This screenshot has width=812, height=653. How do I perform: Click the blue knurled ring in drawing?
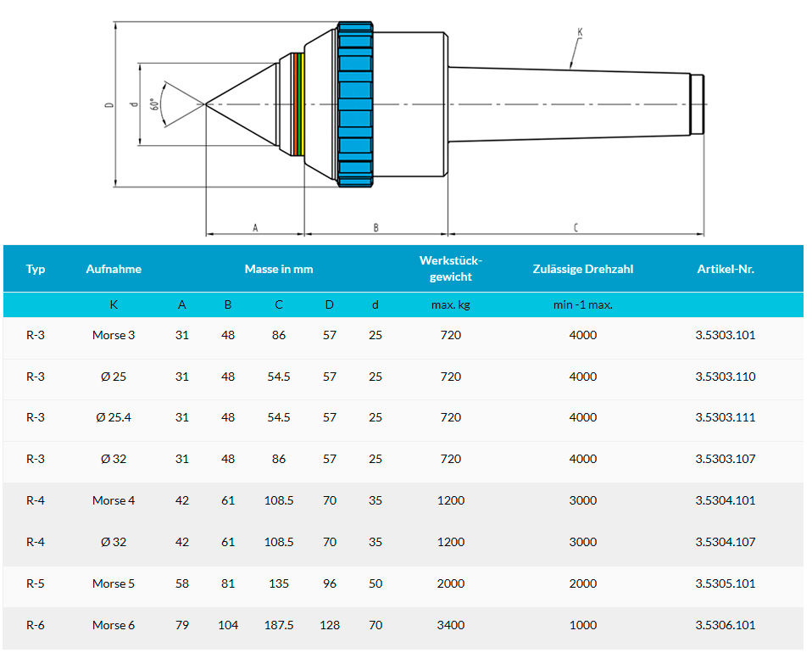[355, 104]
